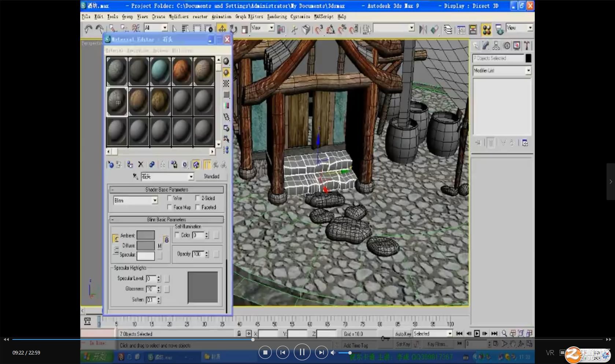Click Show Map in Viewport icon
Image resolution: width=615 pixels, height=364 pixels.
coord(196,165)
